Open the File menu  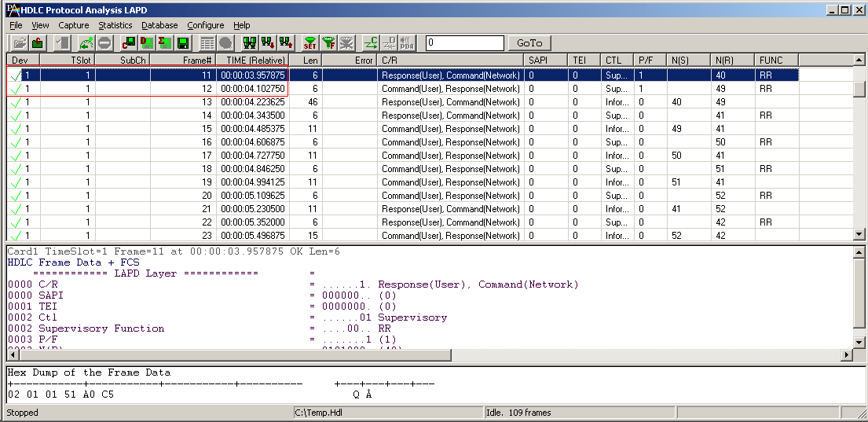click(16, 25)
